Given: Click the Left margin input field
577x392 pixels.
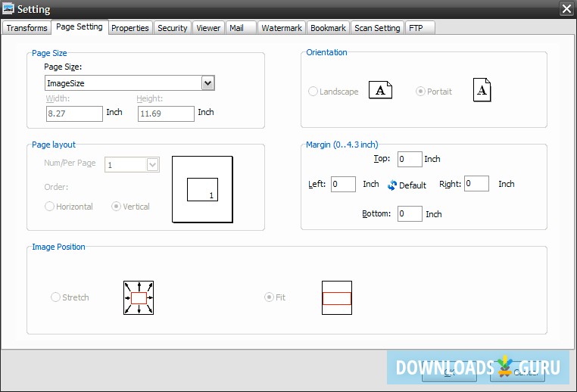Looking at the screenshot, I should coord(343,184).
